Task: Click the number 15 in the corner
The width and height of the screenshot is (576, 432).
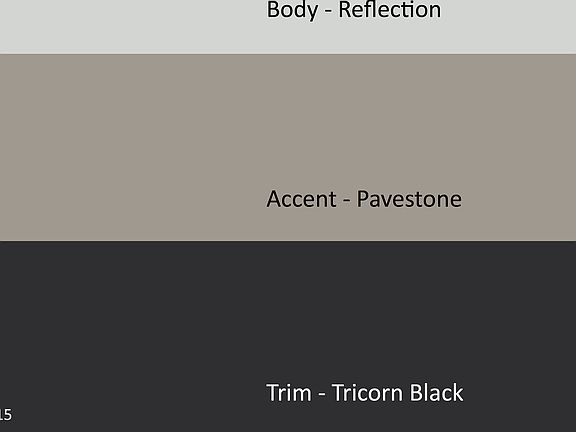Action: tap(6, 415)
